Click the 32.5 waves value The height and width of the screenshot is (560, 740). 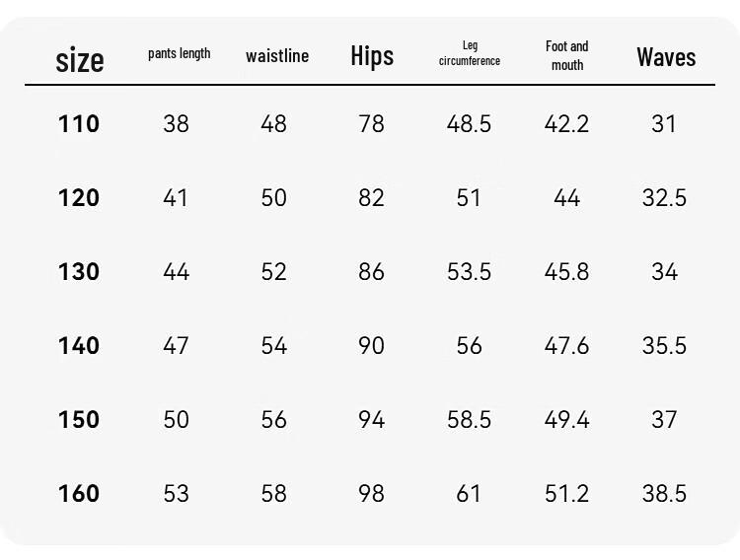[x=664, y=197]
